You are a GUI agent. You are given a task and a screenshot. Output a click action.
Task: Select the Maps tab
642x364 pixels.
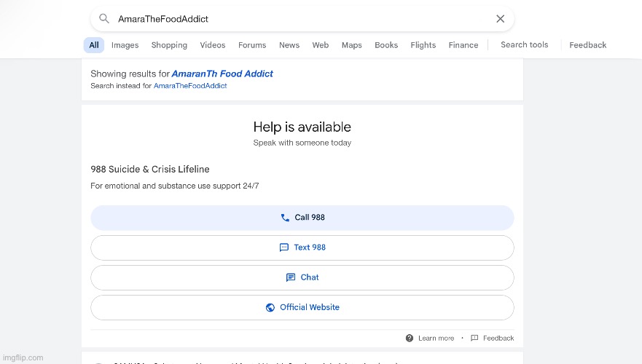[351, 45]
